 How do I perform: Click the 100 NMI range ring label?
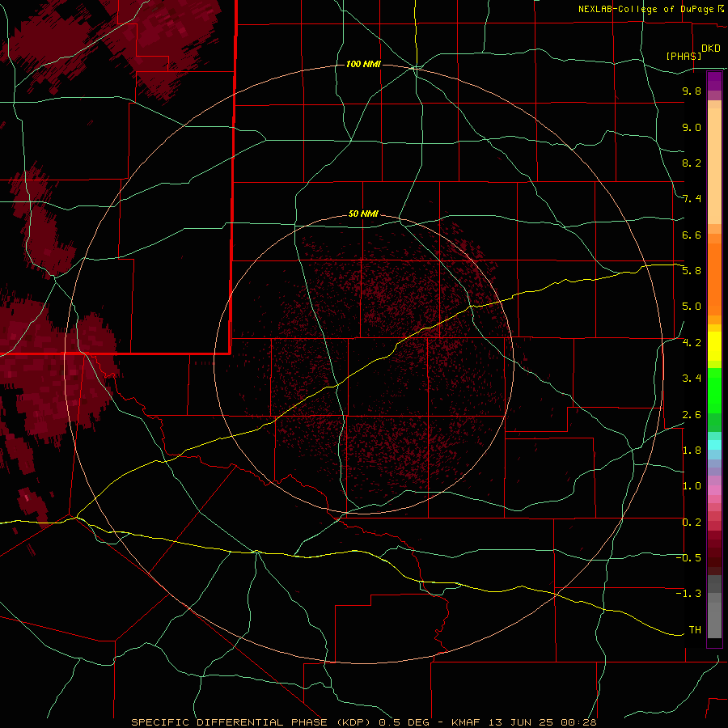tap(363, 64)
